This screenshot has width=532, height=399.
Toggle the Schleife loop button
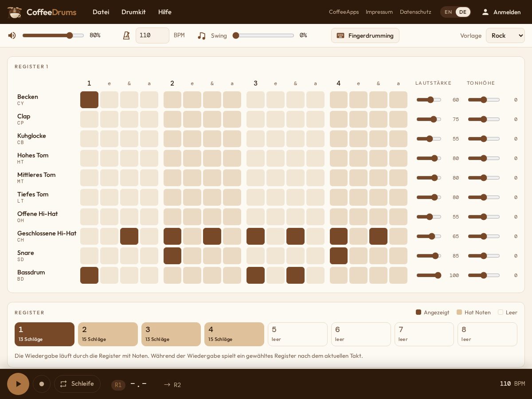pos(77,384)
